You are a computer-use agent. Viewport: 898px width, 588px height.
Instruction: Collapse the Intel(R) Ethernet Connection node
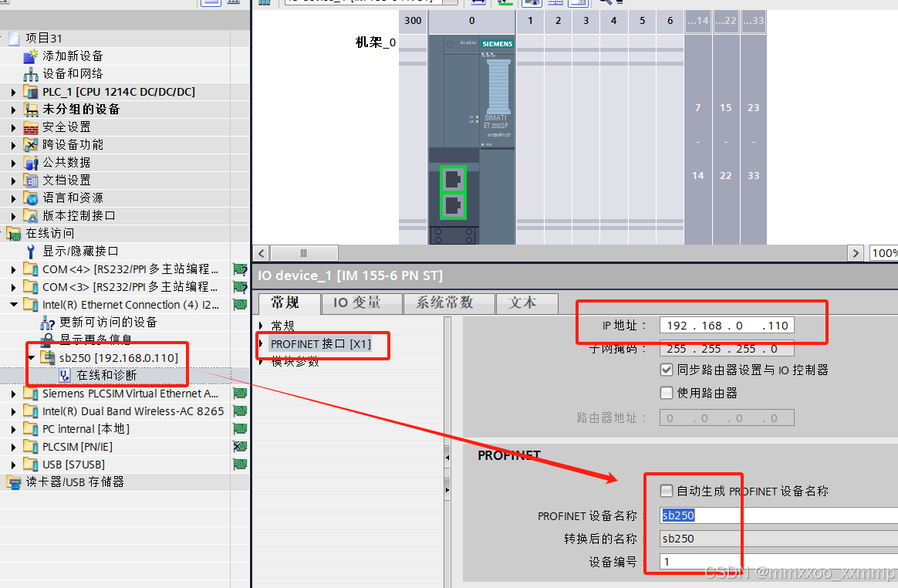click(x=14, y=305)
